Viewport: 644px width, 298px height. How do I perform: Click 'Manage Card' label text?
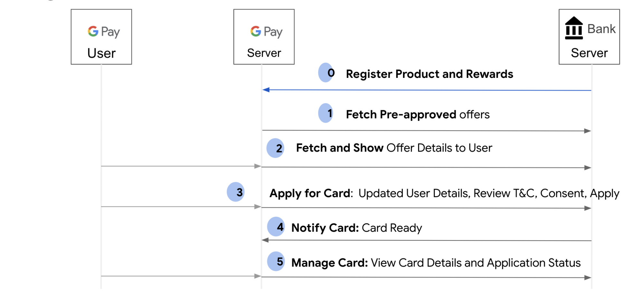(x=330, y=263)
